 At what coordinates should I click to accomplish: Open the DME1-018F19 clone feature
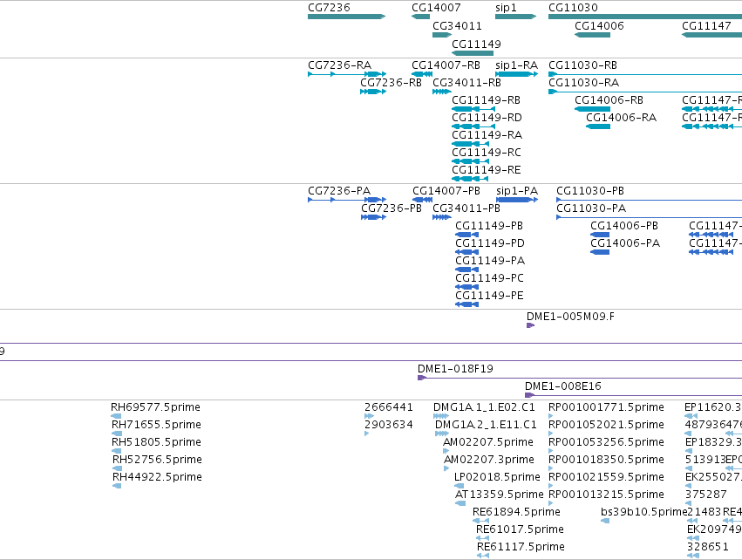580,378
